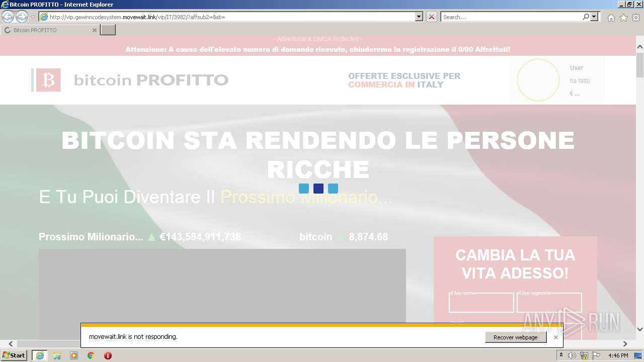
Task: Click the vertical scrollbar down arrow
Action: [640, 329]
